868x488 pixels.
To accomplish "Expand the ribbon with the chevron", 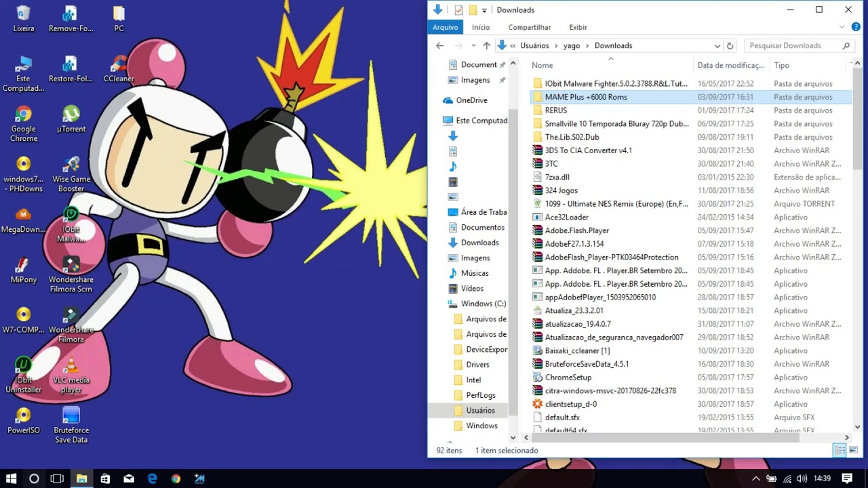I will click(841, 27).
